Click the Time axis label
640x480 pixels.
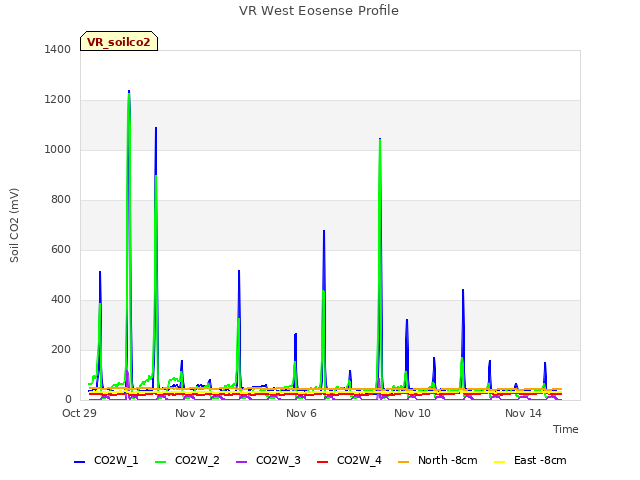(x=566, y=429)
